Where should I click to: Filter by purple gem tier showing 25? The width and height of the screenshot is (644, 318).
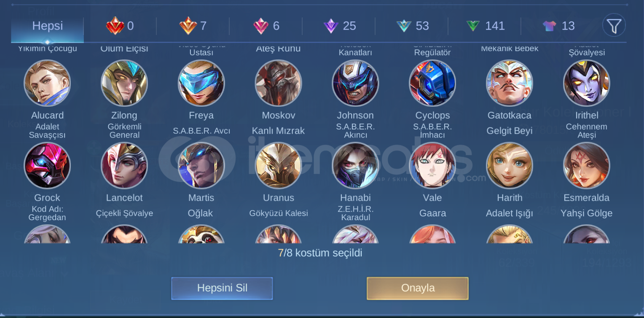pyautogui.click(x=340, y=26)
